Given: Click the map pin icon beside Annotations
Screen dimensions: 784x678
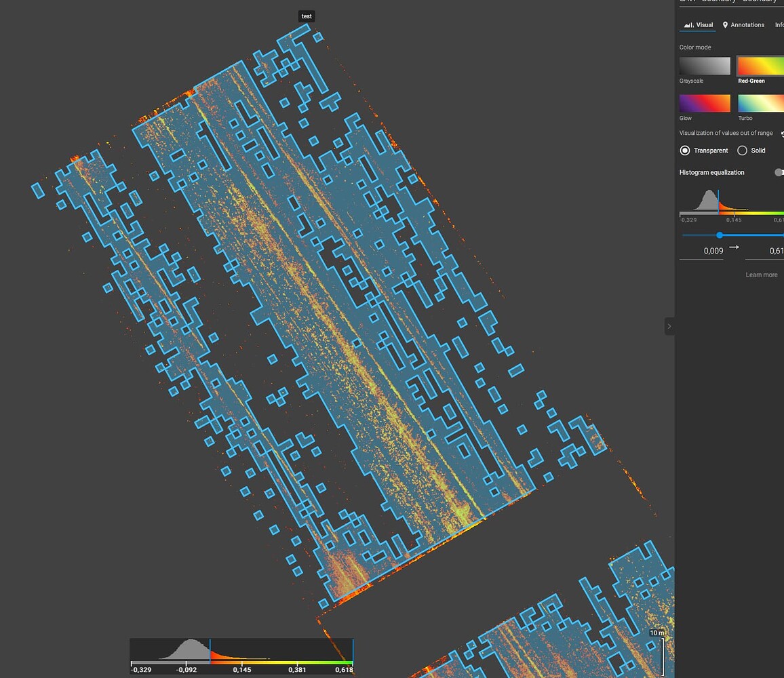Looking at the screenshot, I should 725,24.
